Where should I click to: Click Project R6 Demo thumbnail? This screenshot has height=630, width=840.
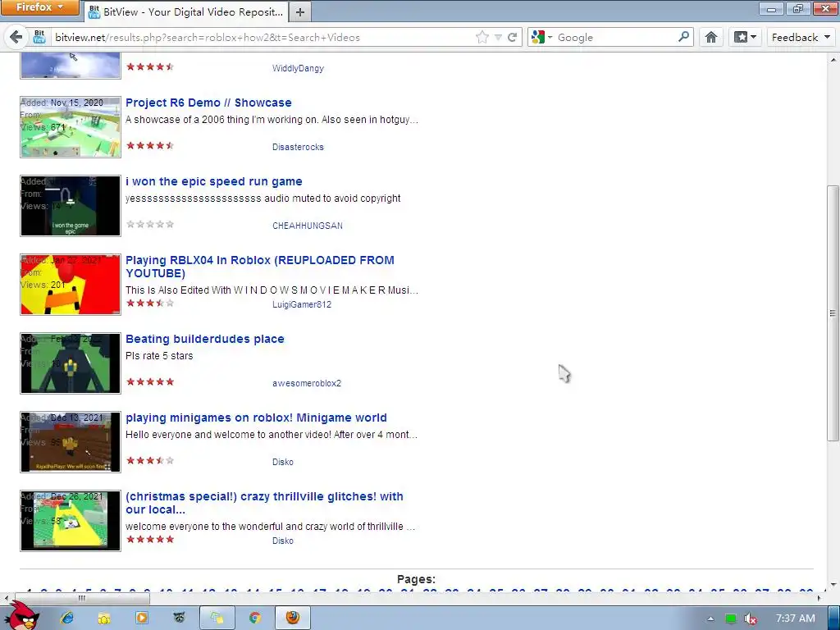pos(71,127)
